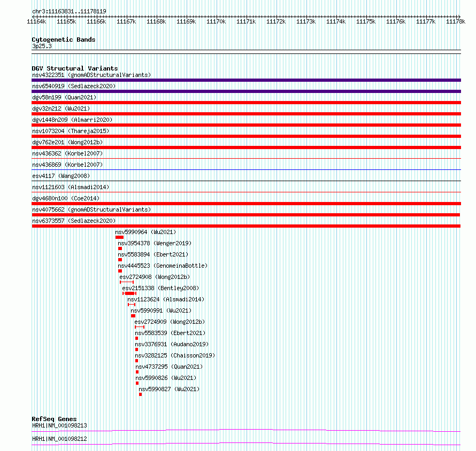The height and width of the screenshot is (451, 476).
Task: Select nsv1073204 Thareja2015 variant label
Action: [x=71, y=131]
